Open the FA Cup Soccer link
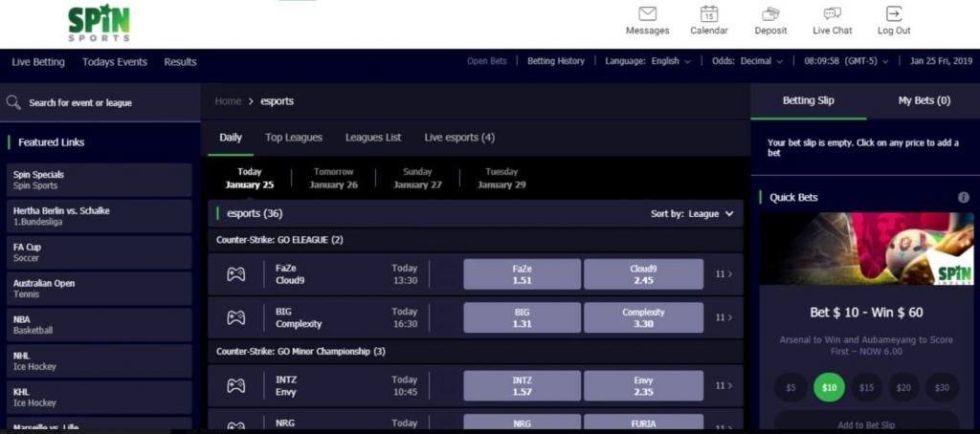The width and height of the screenshot is (980, 434). [100, 252]
